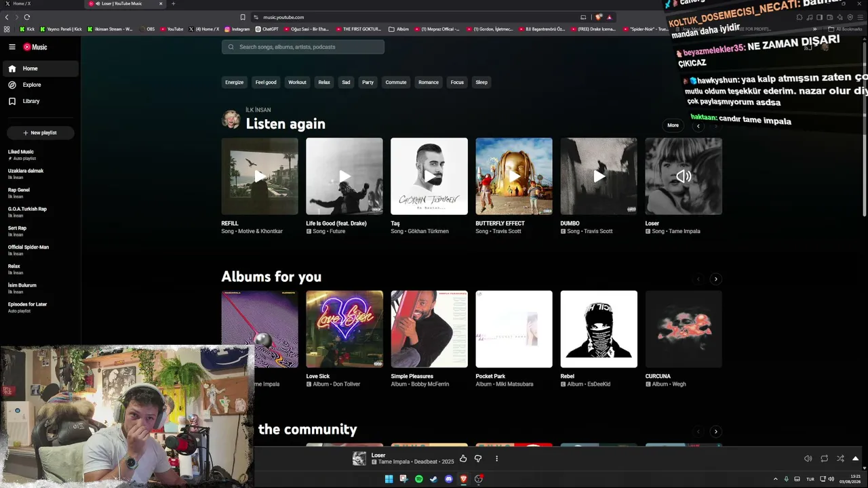Toggle the Romance mood chip
This screenshot has width=868, height=488.
coord(429,82)
